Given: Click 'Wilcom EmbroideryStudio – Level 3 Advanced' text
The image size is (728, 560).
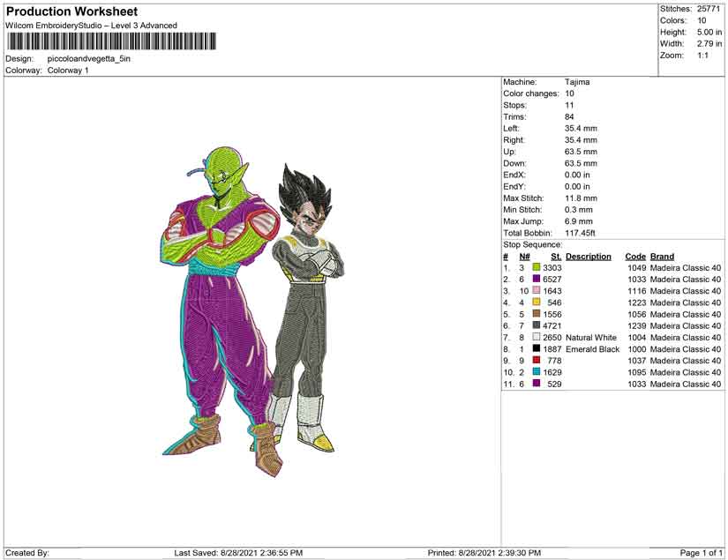Looking at the screenshot, I should pos(92,26).
